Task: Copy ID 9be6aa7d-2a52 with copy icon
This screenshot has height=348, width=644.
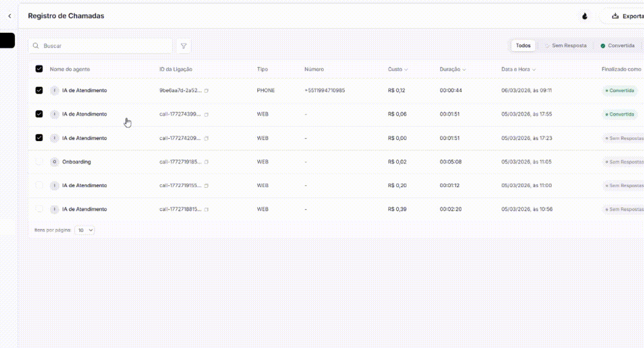Action: (206, 91)
